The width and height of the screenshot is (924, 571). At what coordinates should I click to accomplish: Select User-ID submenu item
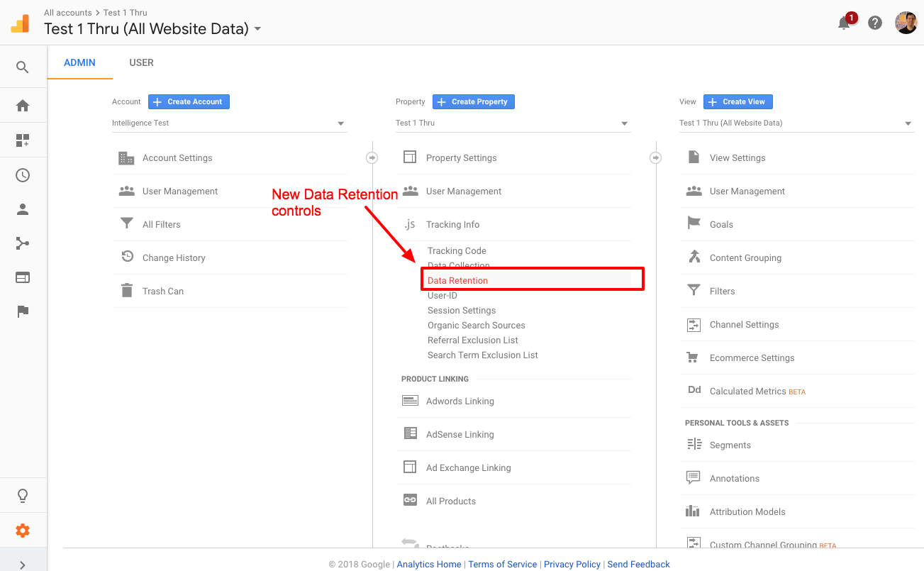tap(442, 296)
